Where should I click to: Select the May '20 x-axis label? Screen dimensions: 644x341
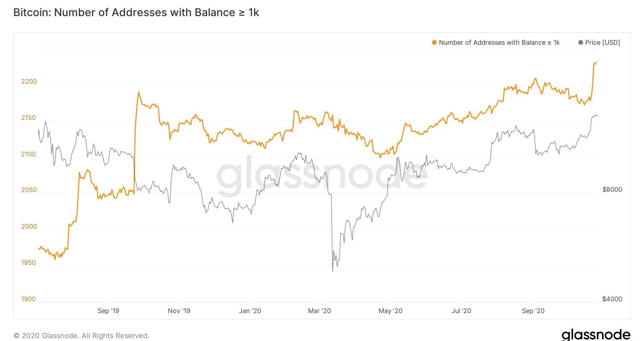tap(390, 311)
